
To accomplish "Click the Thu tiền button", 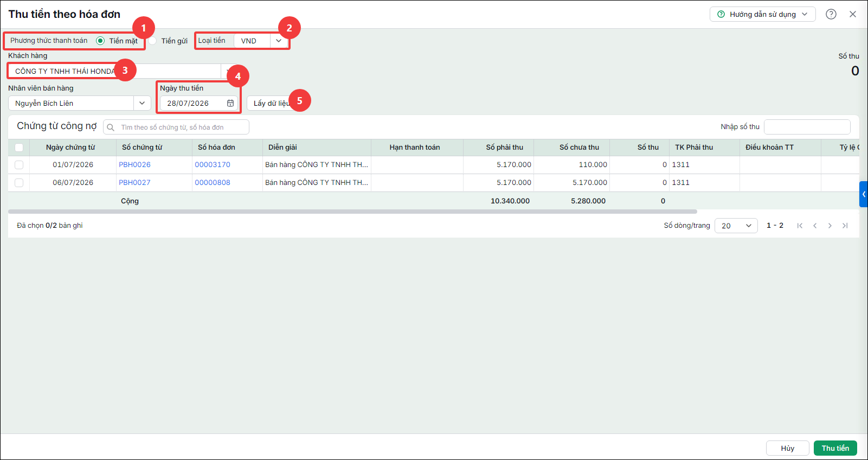I will [x=835, y=448].
